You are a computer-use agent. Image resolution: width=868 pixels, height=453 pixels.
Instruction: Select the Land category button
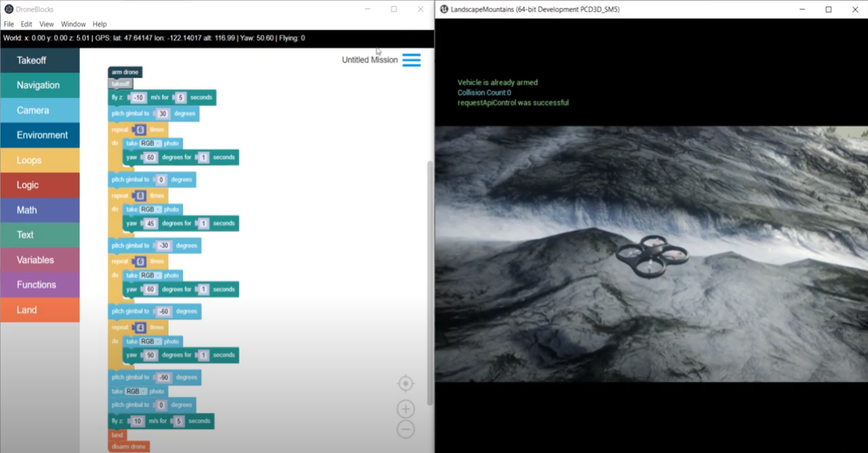39,310
